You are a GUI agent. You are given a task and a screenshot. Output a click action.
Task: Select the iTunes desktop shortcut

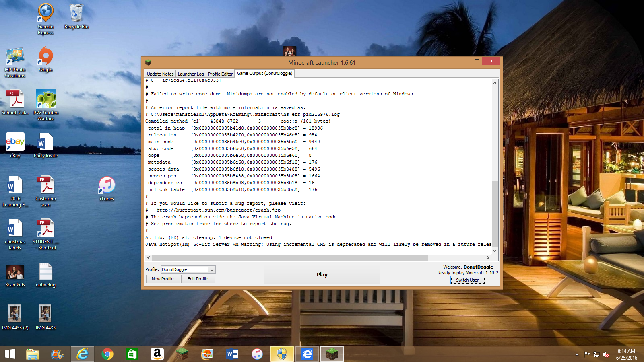click(107, 189)
